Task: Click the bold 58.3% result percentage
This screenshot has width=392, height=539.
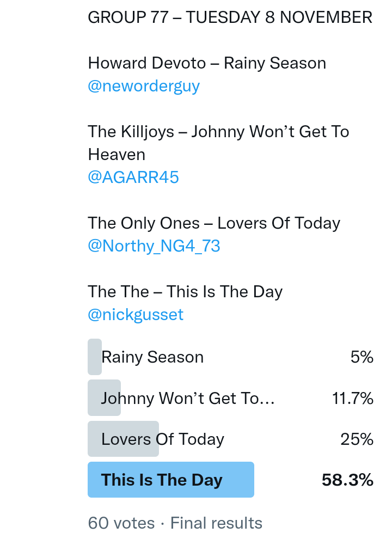Action: coord(347,480)
